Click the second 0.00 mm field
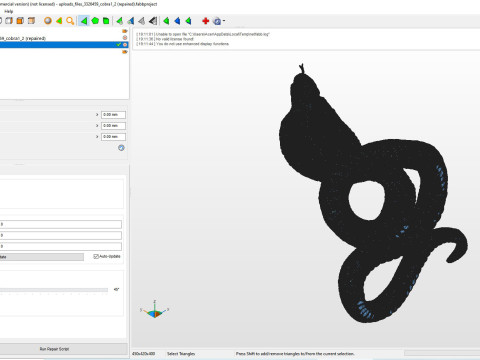 click(113, 126)
